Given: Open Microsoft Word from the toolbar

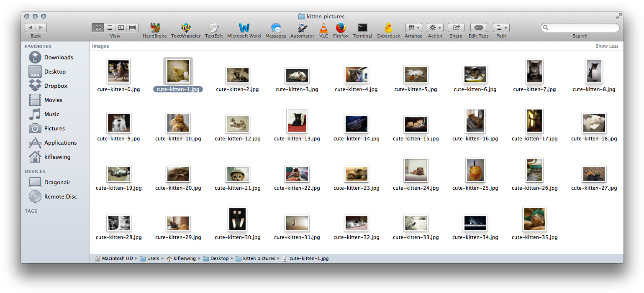Looking at the screenshot, I should pos(244,28).
